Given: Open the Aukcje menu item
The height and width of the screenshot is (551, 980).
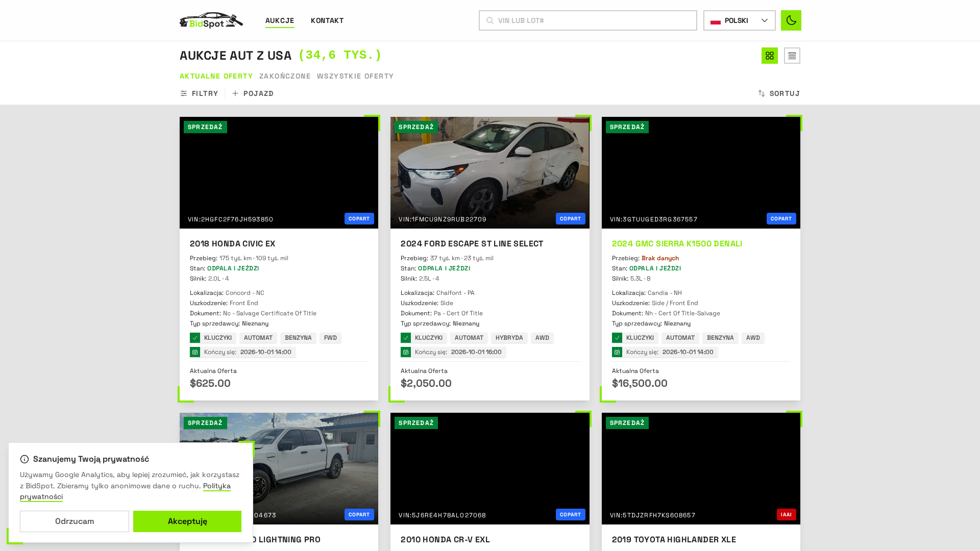Looking at the screenshot, I should (x=280, y=20).
